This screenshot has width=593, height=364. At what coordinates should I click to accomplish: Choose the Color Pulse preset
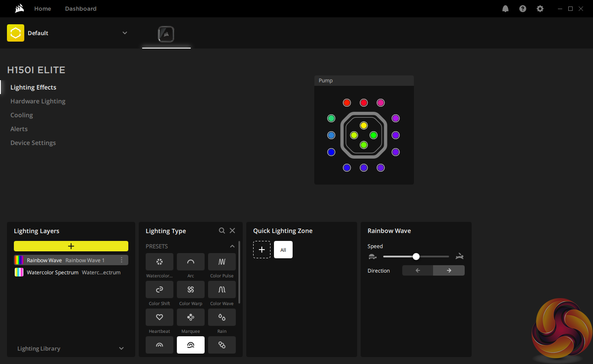tap(222, 262)
